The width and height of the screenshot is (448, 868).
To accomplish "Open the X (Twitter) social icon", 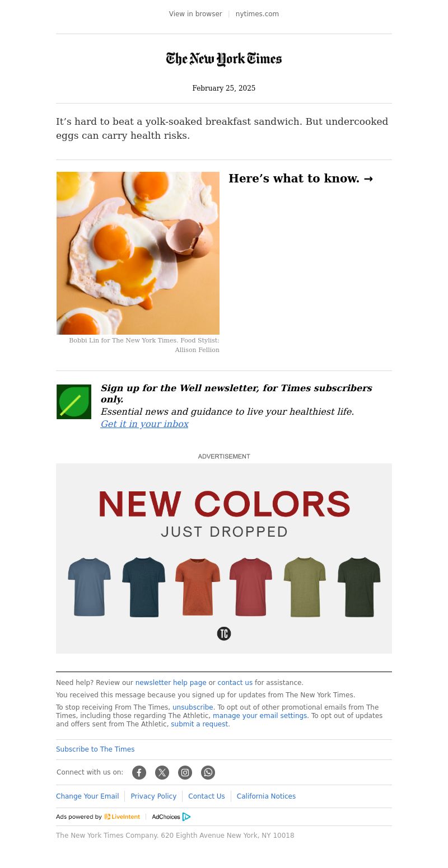I will click(162, 772).
